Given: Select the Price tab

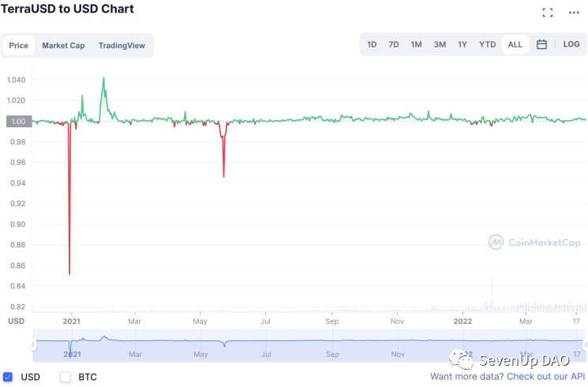Looking at the screenshot, I should click(x=19, y=46).
